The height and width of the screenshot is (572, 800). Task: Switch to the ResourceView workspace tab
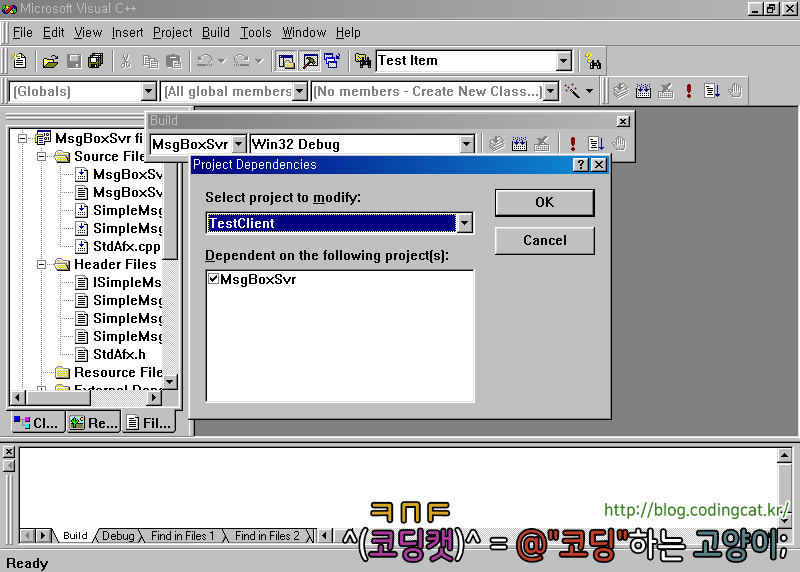pos(94,422)
